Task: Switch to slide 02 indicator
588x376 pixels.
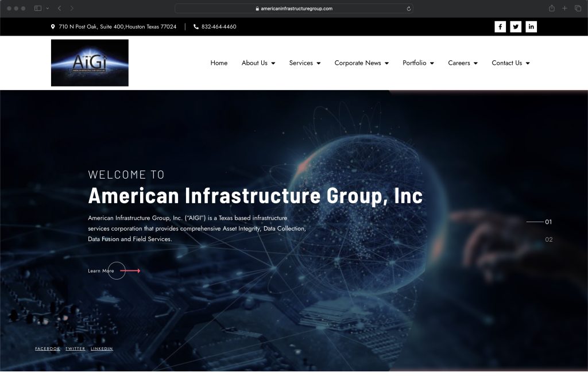Action: coord(548,239)
